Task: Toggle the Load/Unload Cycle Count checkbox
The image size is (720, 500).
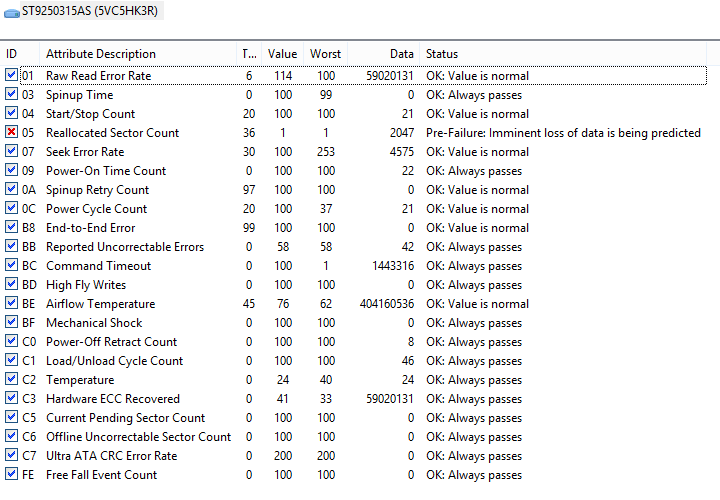Action: pos(11,360)
